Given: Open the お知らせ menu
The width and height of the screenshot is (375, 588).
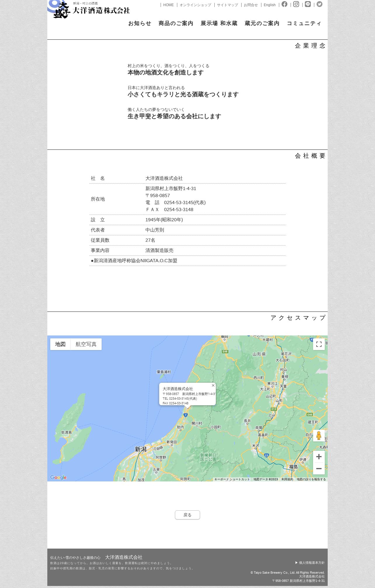Looking at the screenshot, I should coord(140,23).
